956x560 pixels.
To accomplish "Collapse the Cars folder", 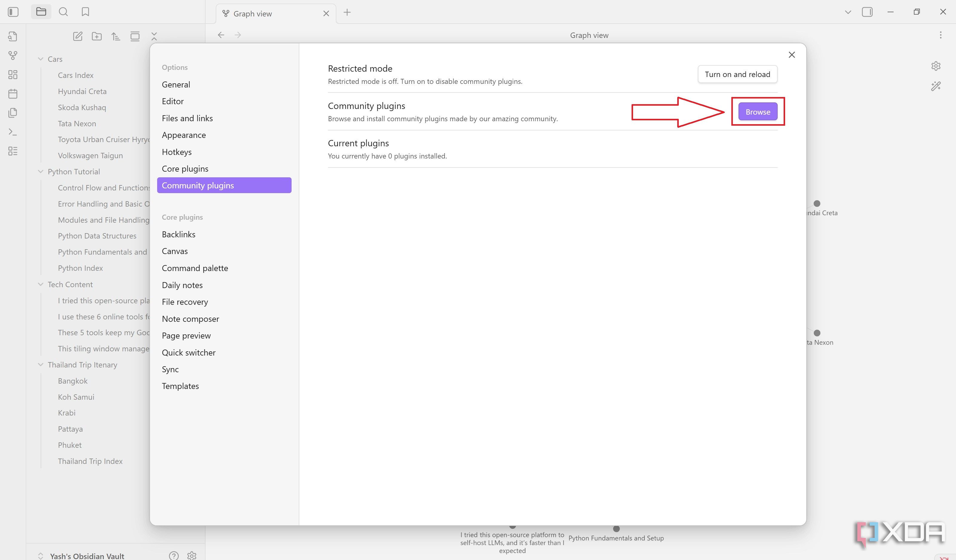I will tap(41, 59).
